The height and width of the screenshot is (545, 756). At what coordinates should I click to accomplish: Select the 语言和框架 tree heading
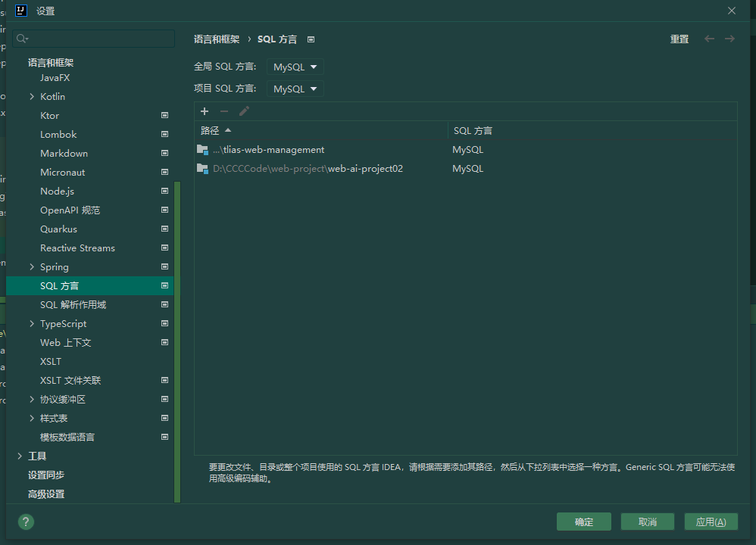(51, 63)
